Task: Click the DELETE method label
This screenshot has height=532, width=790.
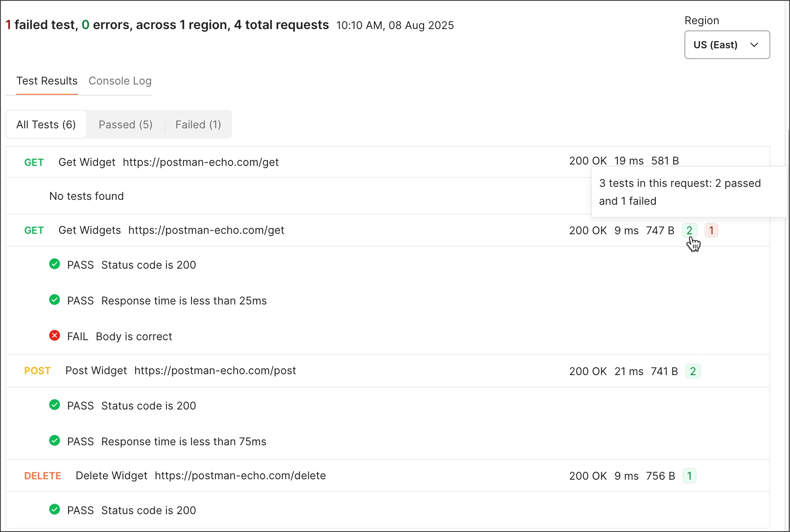Action: (x=42, y=476)
